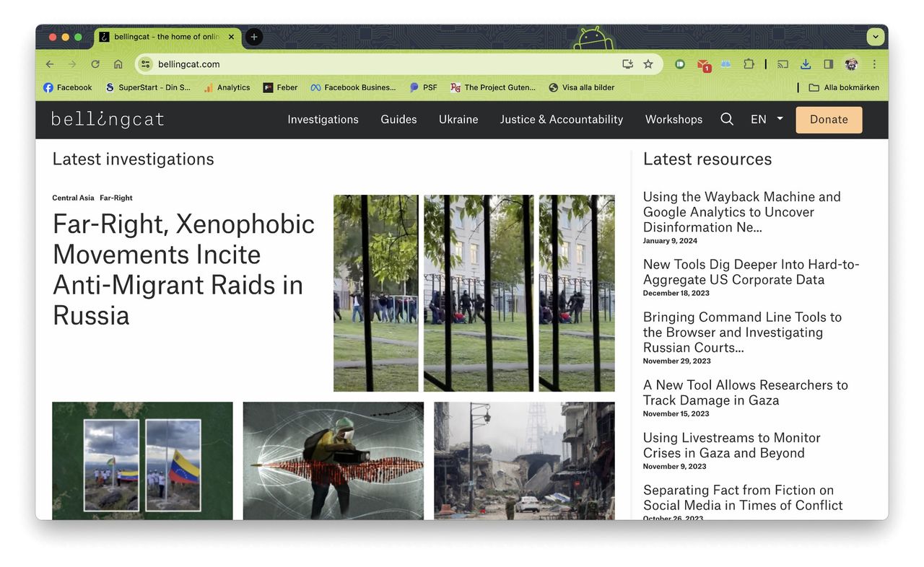924x567 pixels.
Task: Toggle the browser side panel
Action: [x=829, y=64]
